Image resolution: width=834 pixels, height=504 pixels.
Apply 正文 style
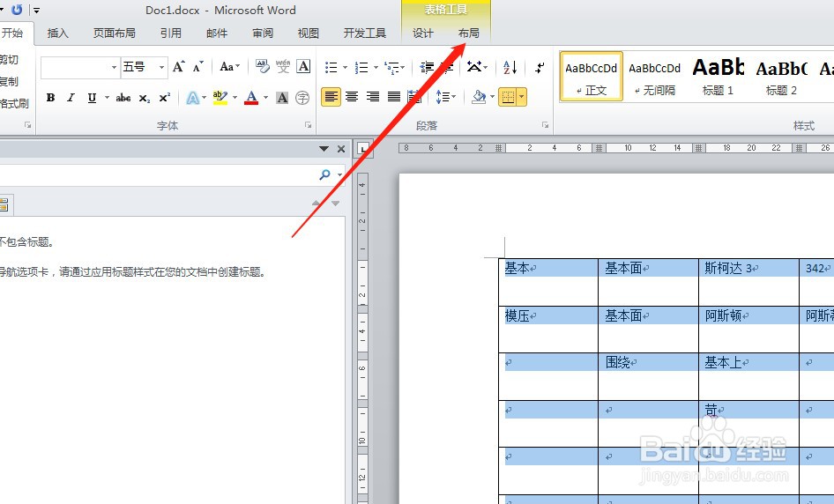pyautogui.click(x=592, y=77)
